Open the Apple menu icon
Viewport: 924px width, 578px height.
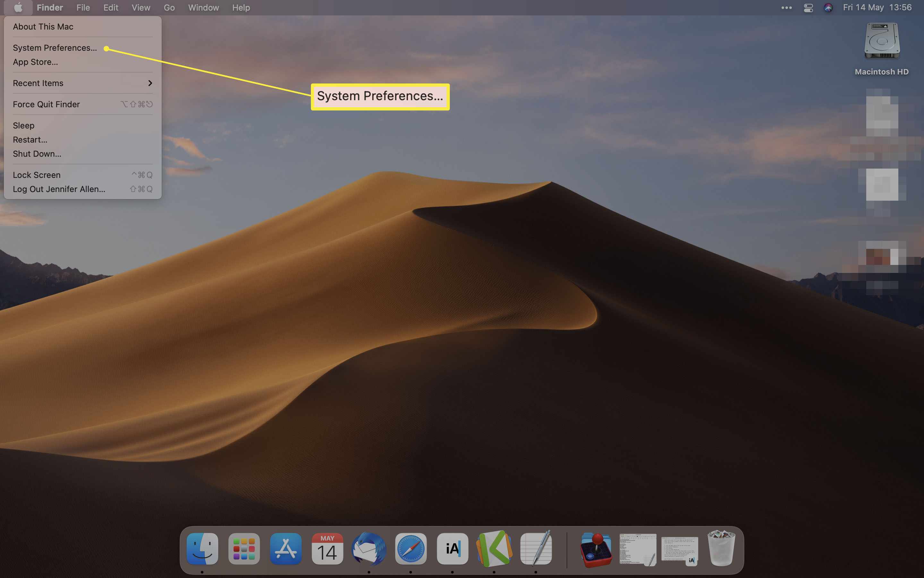tap(18, 7)
